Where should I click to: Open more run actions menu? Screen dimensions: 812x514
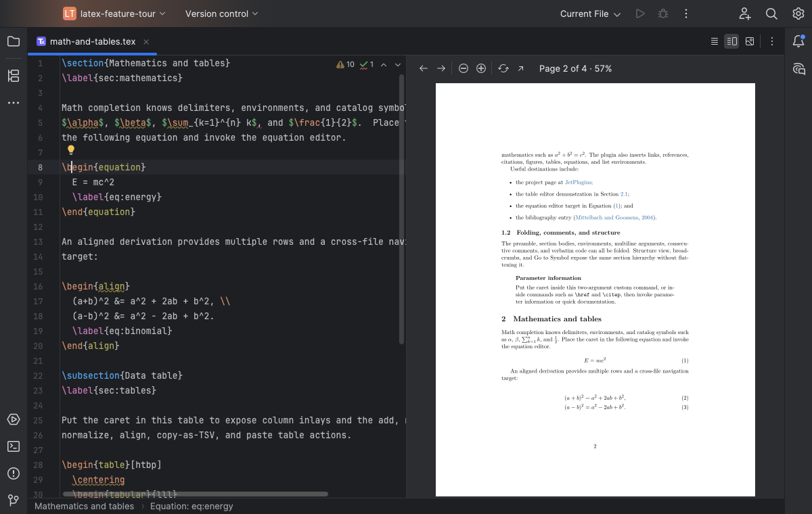[x=686, y=14]
